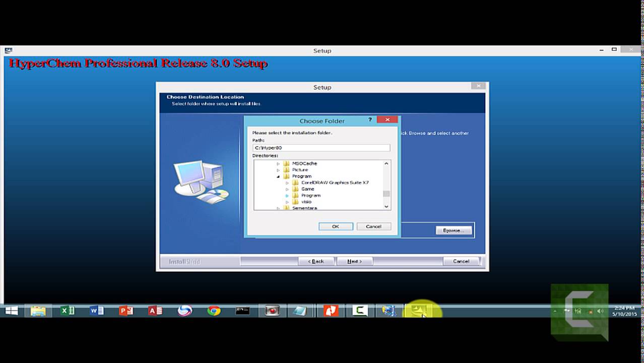This screenshot has width=644, height=363.
Task: Click the highlighted Setup taskbar icon
Action: pyautogui.click(x=418, y=311)
